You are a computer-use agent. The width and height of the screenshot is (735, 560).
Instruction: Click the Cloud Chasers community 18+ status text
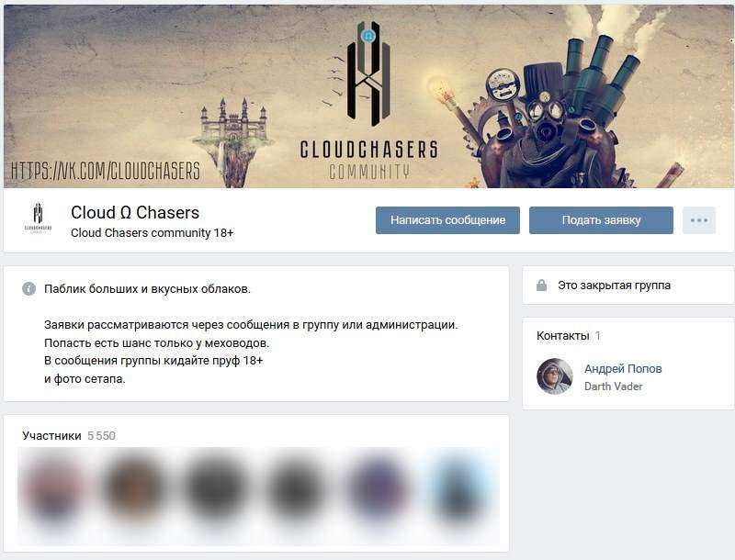[152, 232]
